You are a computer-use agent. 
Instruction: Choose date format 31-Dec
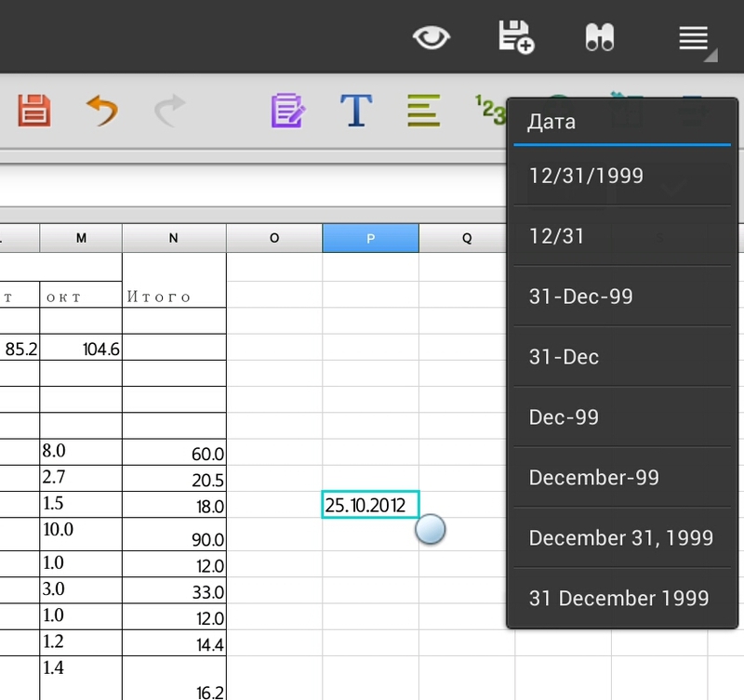622,357
